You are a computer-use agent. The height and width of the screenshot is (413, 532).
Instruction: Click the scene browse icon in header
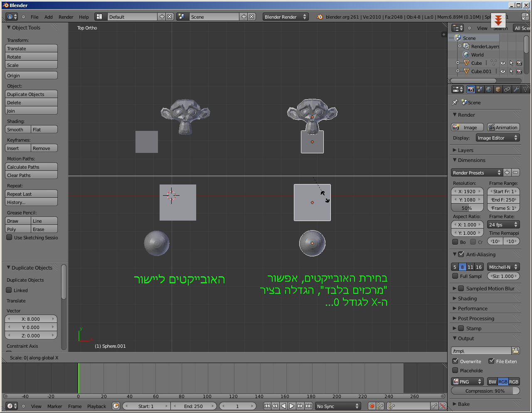pos(181,17)
